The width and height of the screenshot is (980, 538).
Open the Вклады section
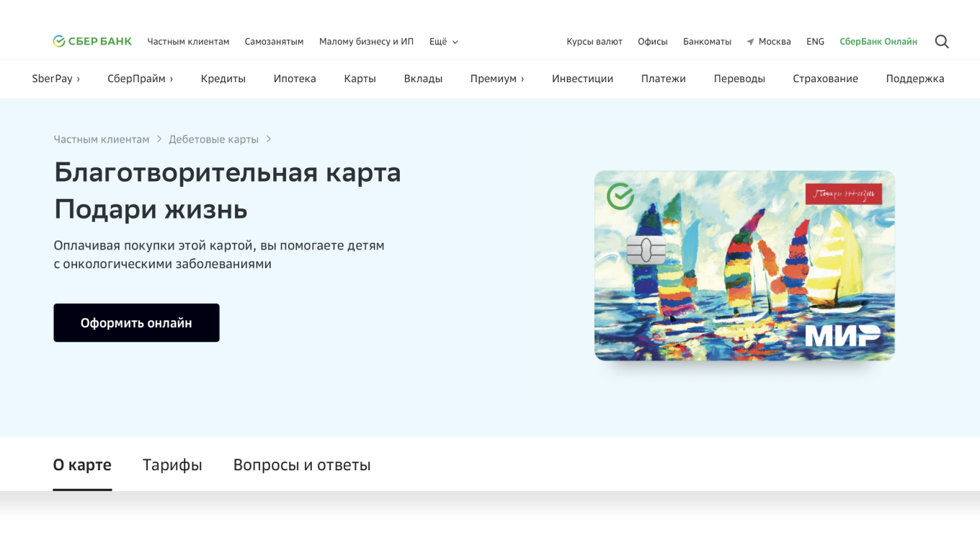tap(423, 79)
